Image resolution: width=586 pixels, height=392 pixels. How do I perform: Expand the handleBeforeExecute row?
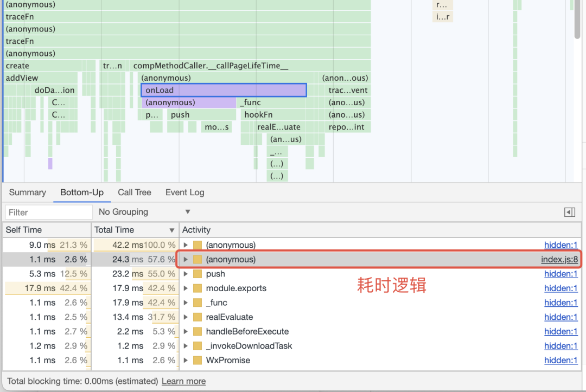(186, 331)
